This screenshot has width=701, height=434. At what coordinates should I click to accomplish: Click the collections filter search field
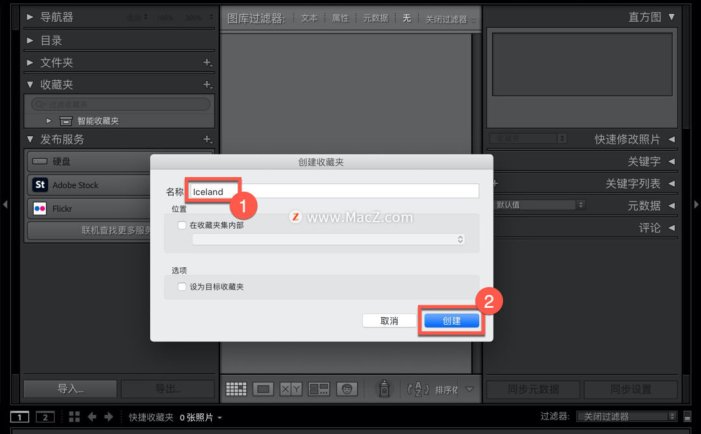120,104
